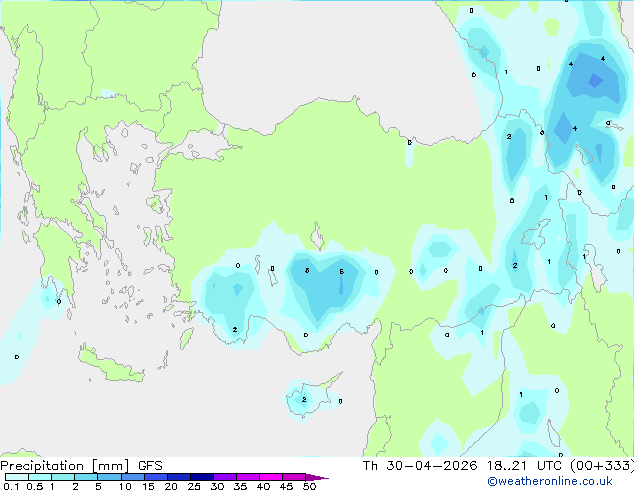Click the legend value '0.5'
The height and width of the screenshot is (490, 634).
34,486
